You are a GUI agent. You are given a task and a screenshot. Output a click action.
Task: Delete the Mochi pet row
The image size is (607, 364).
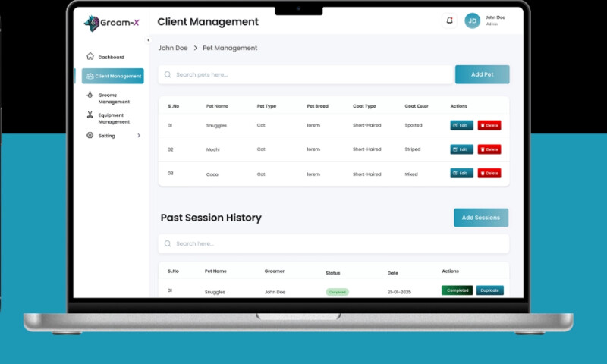(x=489, y=149)
